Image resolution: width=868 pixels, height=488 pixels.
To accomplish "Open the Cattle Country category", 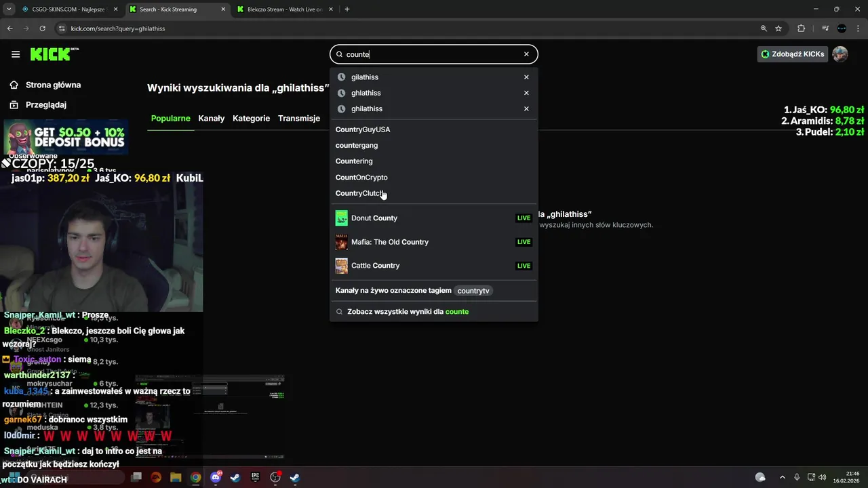I will tap(434, 266).
